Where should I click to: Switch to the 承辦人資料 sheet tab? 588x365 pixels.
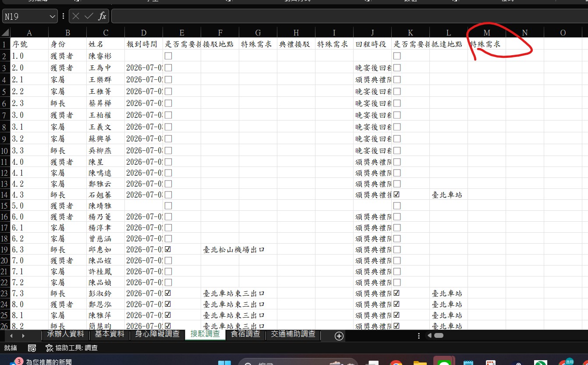[65, 334]
